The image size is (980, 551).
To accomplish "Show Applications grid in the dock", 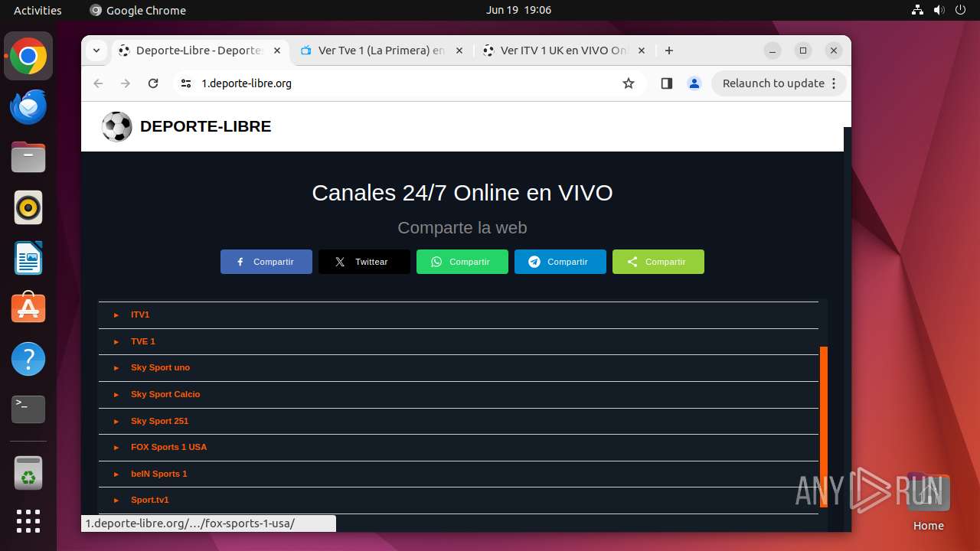I will pos(28,521).
